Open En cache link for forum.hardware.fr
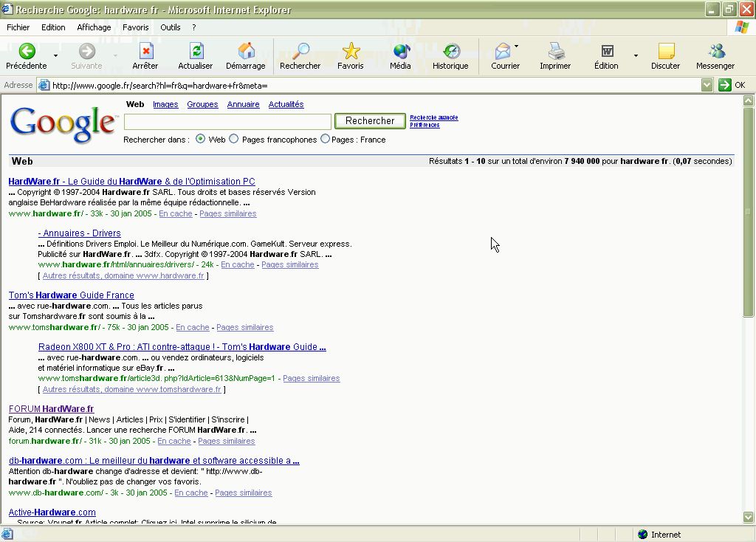 pyautogui.click(x=174, y=441)
